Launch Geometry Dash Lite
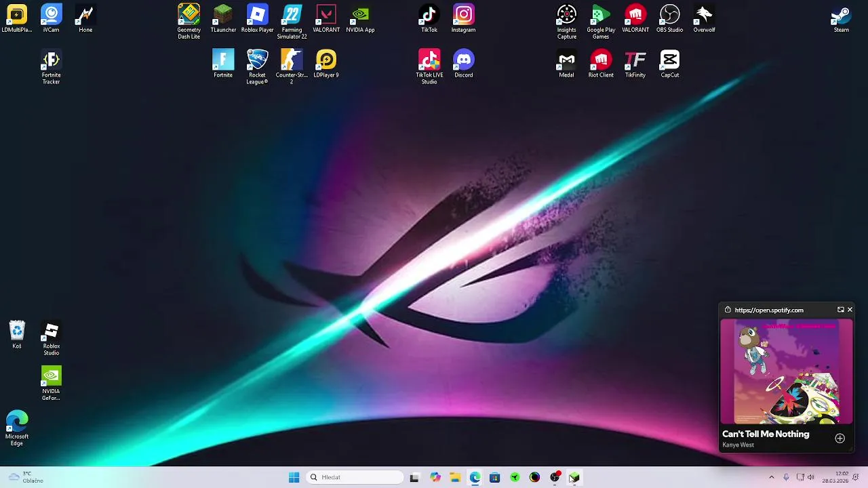 tap(189, 22)
